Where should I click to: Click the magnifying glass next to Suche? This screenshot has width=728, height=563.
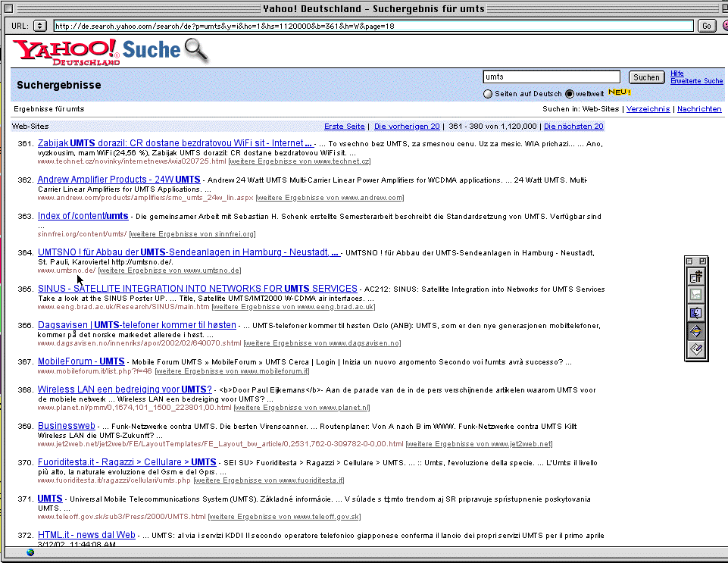tap(196, 50)
